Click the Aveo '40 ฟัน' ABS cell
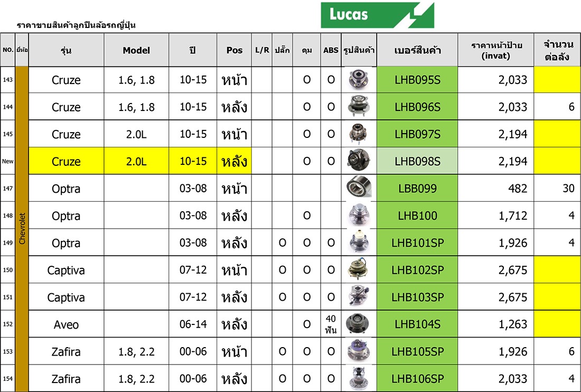 331,324
